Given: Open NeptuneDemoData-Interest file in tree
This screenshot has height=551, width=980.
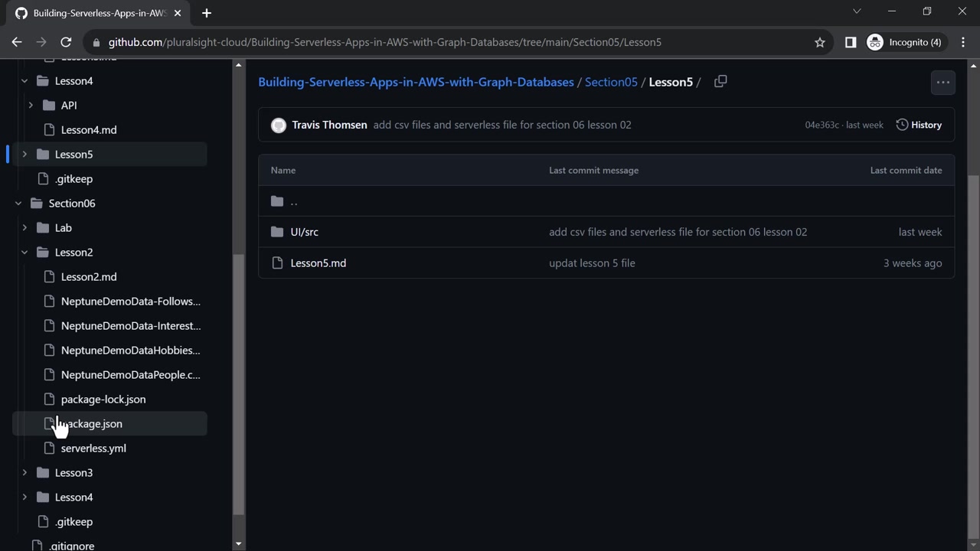Looking at the screenshot, I should (x=131, y=326).
